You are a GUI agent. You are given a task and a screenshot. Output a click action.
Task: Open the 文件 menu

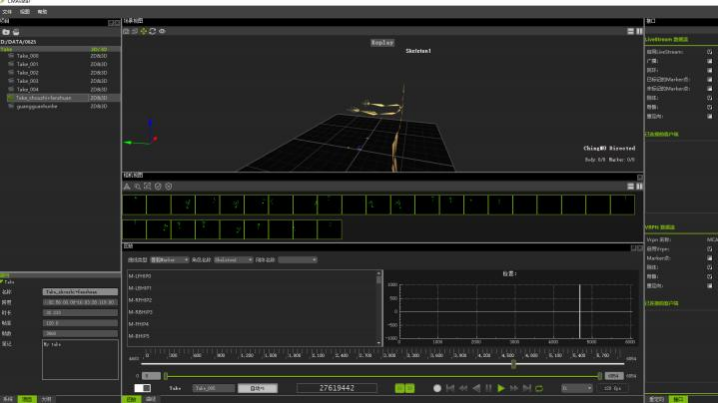7,11
